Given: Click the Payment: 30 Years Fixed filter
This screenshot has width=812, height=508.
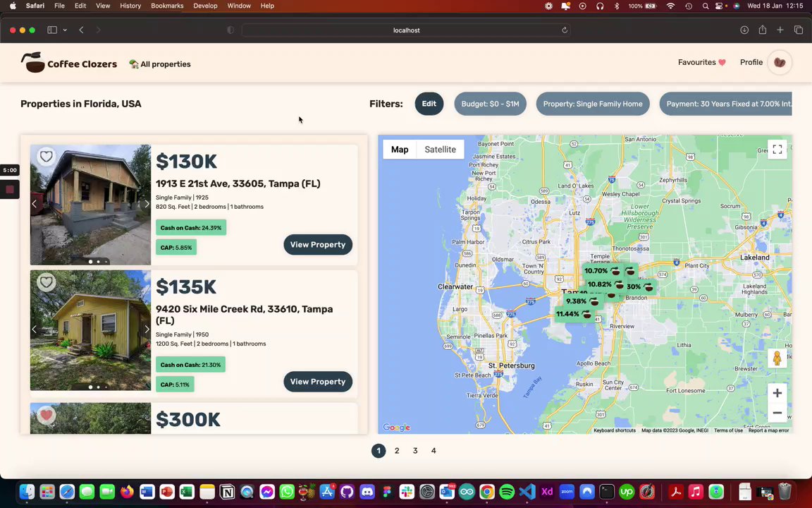Looking at the screenshot, I should coord(725,104).
